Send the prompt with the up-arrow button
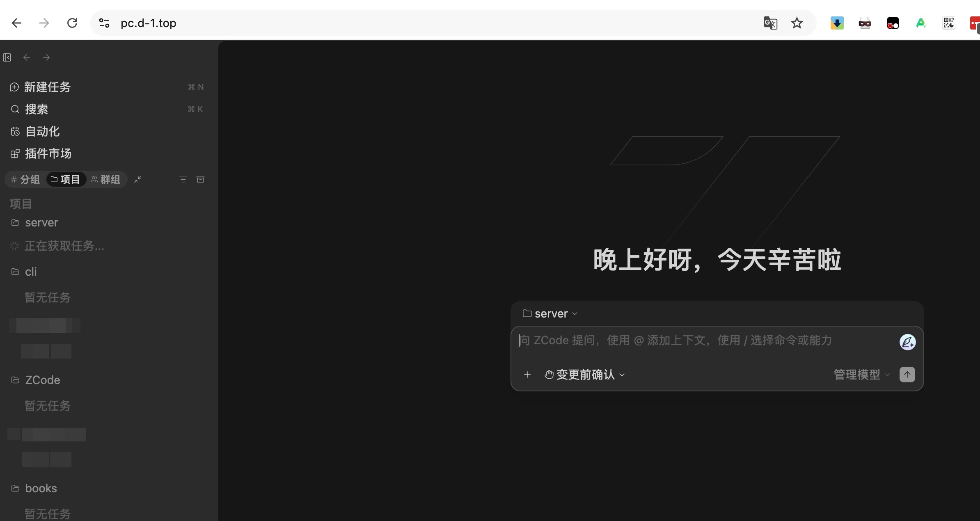 click(x=907, y=375)
